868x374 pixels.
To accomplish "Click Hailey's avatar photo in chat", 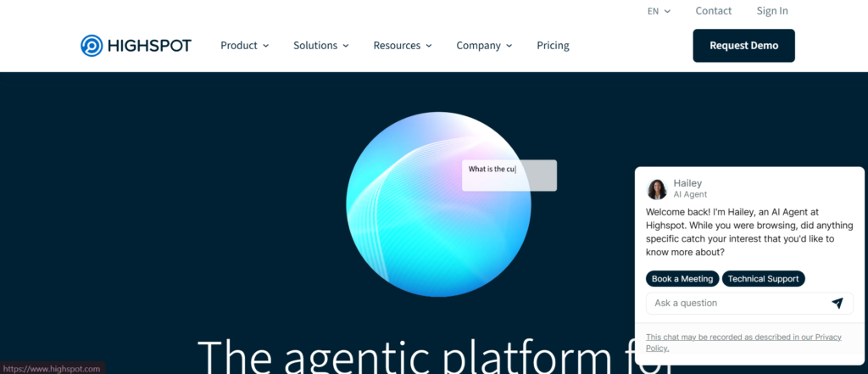I will 657,189.
